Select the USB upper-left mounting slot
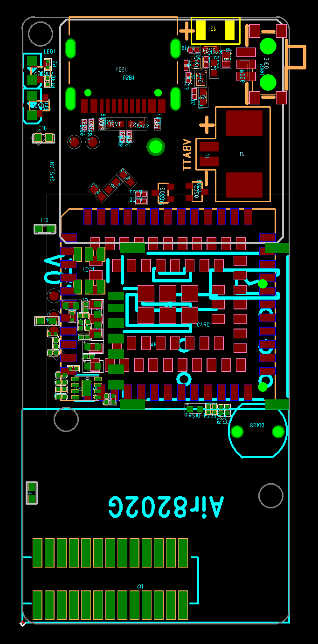318x644 pixels. (71, 48)
